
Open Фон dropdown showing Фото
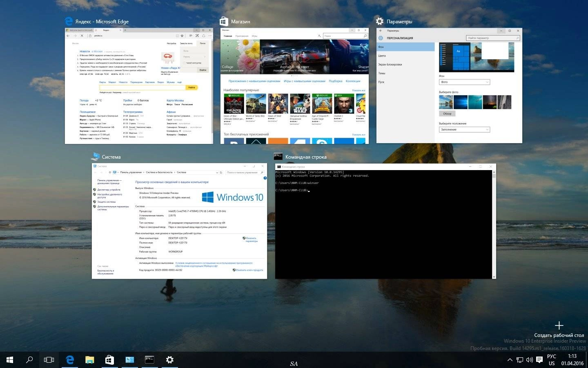(x=464, y=82)
